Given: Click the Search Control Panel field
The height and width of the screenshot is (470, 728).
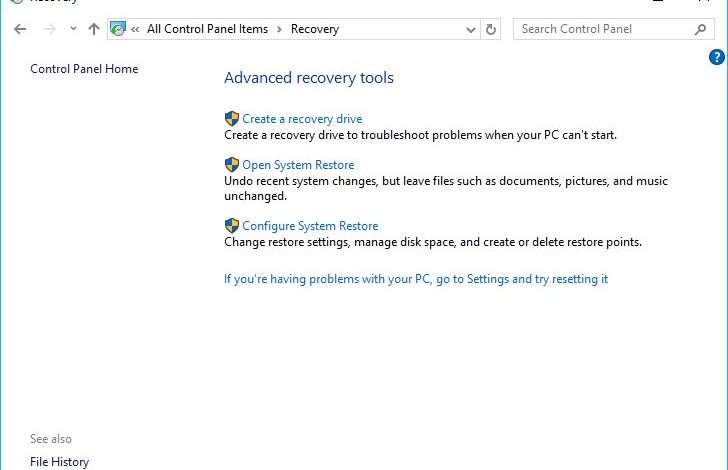Looking at the screenshot, I should click(604, 29).
